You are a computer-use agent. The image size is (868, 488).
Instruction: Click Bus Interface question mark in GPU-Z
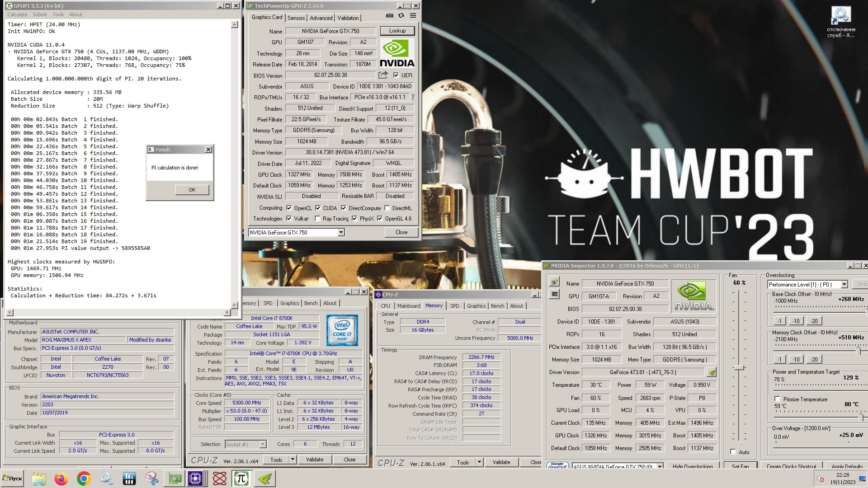(412, 97)
